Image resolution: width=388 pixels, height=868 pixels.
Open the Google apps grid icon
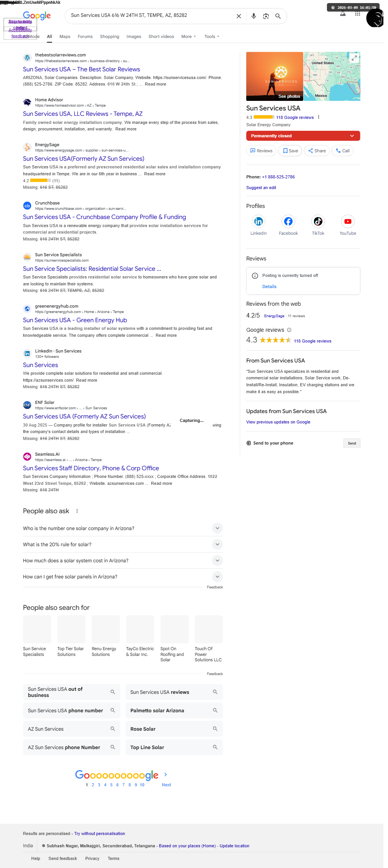357,14
